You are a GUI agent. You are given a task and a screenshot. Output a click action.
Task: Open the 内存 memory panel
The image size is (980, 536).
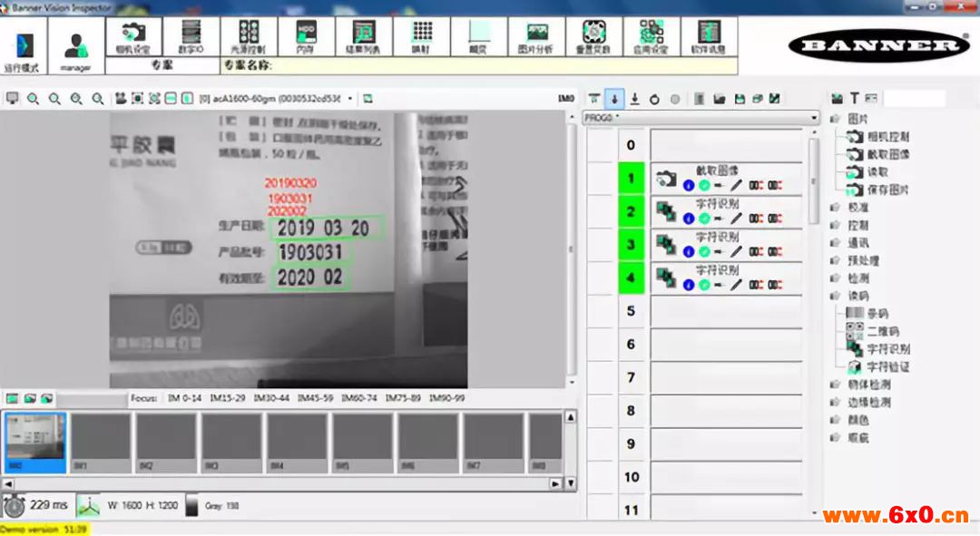pyautogui.click(x=306, y=36)
